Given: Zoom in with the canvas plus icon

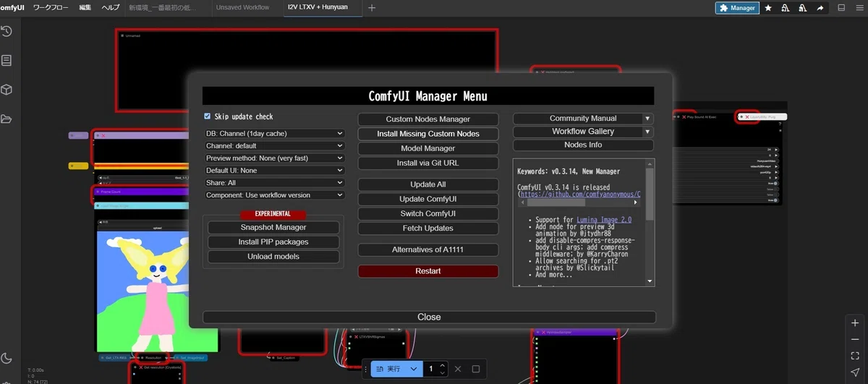Looking at the screenshot, I should click(x=855, y=323).
